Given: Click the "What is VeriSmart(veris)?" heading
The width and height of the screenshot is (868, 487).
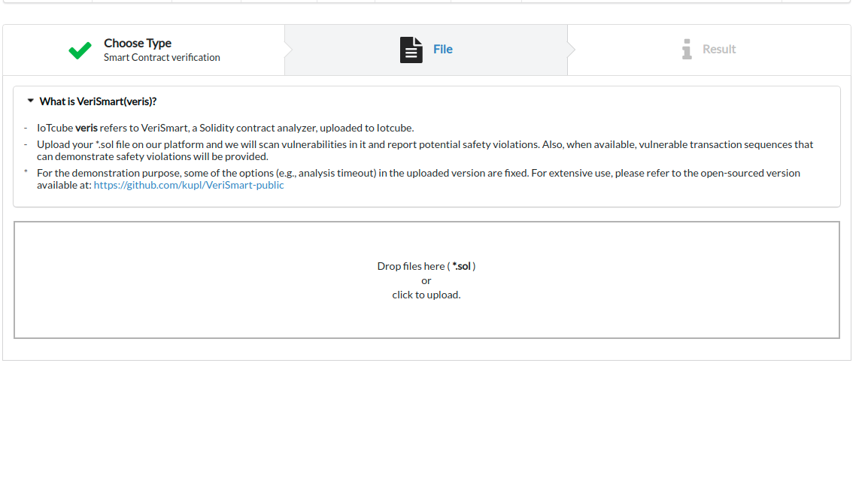Looking at the screenshot, I should (x=98, y=101).
